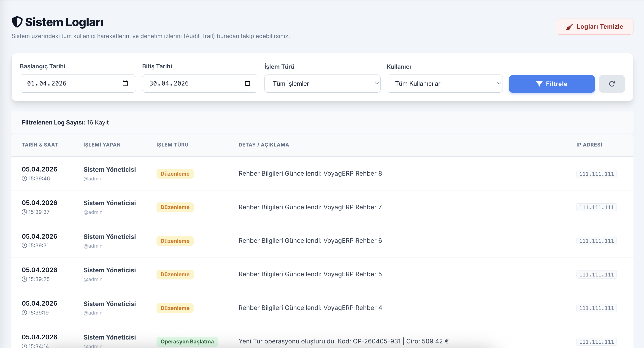Expand the Tüm İşlemler dropdown
This screenshot has width=644, height=348.
(x=322, y=84)
